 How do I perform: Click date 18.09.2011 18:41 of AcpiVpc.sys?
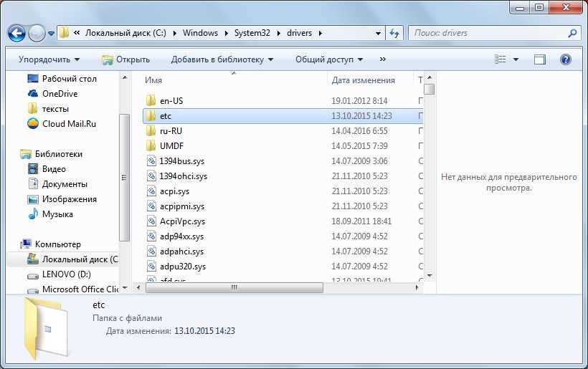[x=361, y=221]
